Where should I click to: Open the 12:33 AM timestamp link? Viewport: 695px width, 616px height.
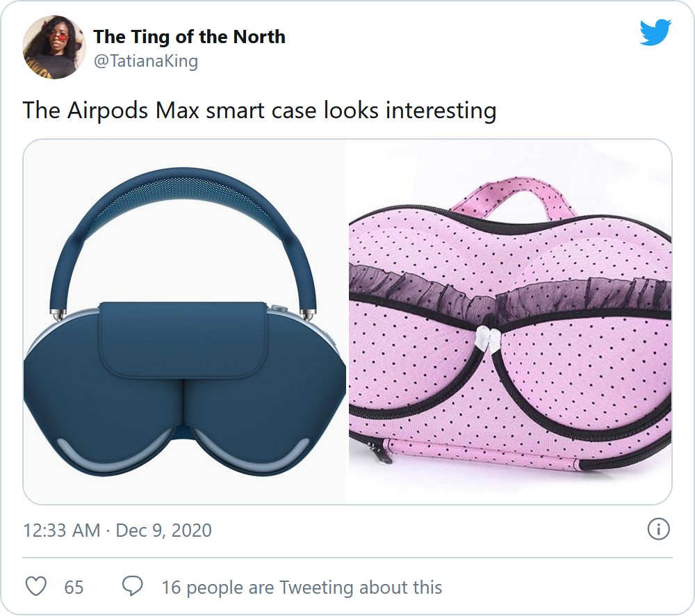pyautogui.click(x=62, y=530)
